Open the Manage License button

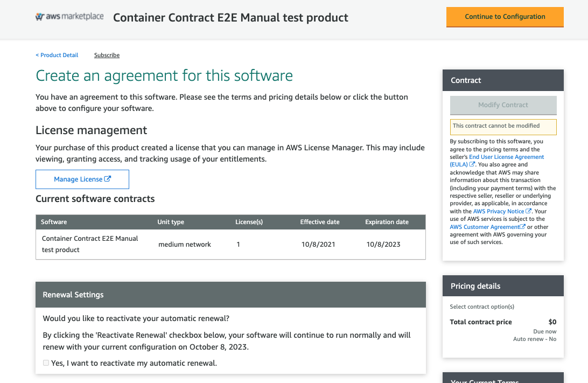coord(82,179)
